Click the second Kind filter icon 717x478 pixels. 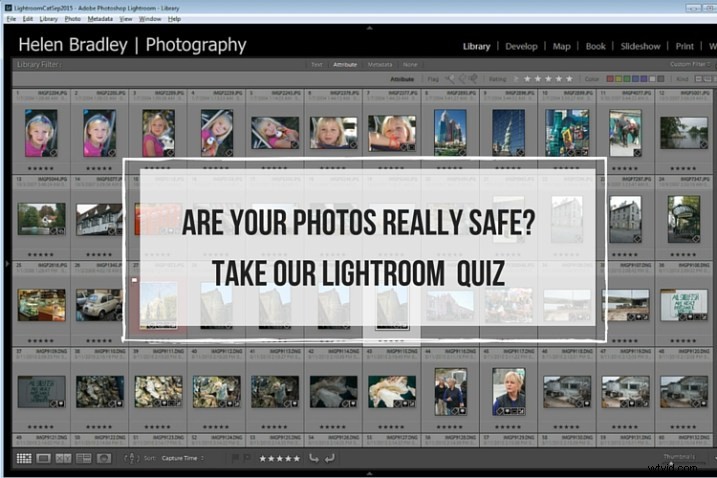click(x=708, y=79)
